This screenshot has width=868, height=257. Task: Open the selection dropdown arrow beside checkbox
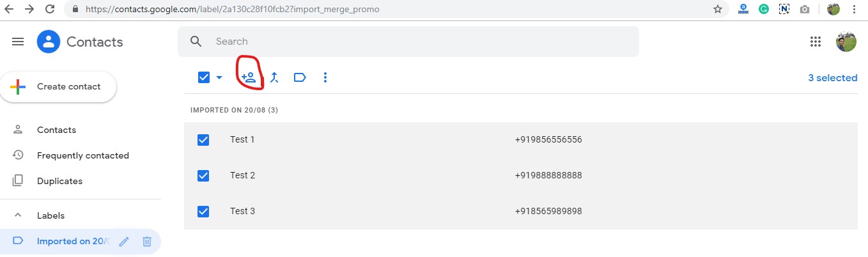coord(219,77)
